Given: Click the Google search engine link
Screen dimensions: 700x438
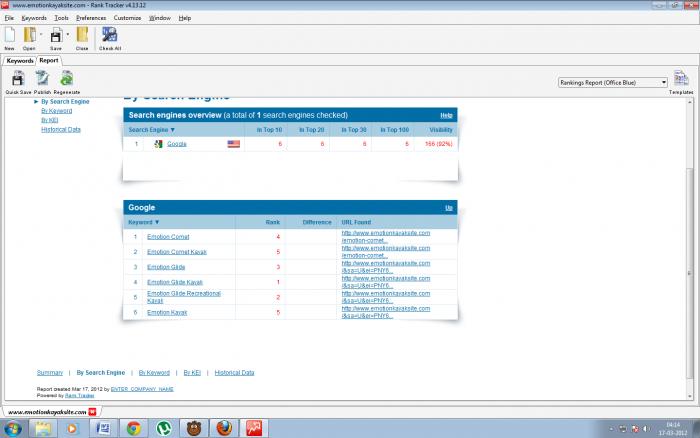Looking at the screenshot, I should point(177,144).
